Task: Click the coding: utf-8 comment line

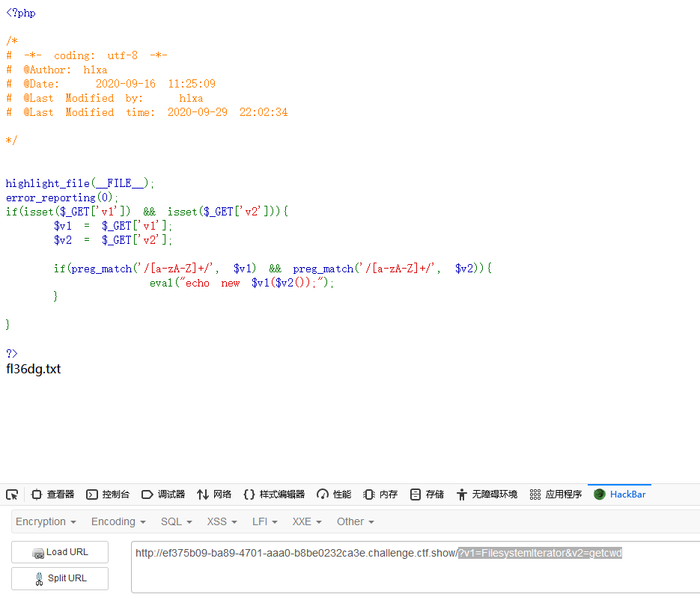Action: coord(87,55)
